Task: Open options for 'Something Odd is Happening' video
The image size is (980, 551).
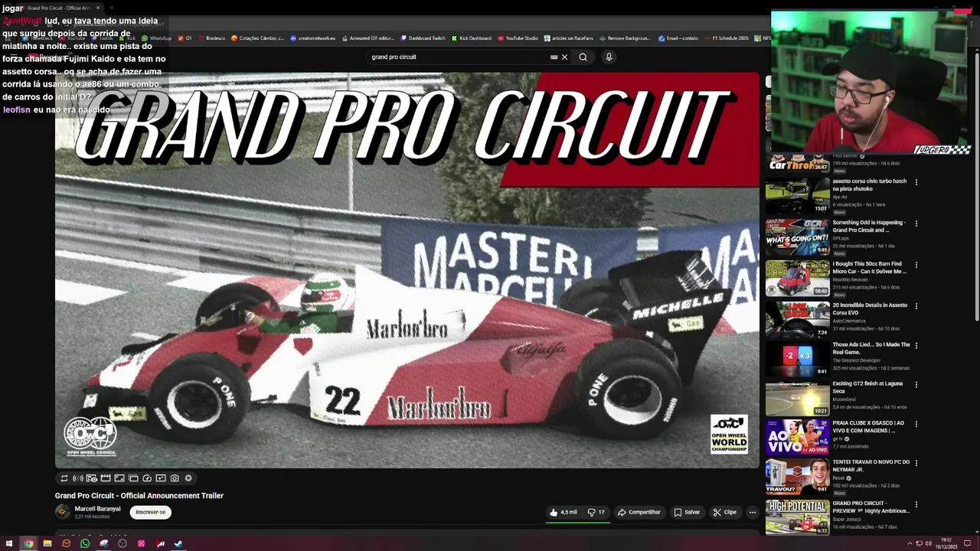Action: pos(916,223)
